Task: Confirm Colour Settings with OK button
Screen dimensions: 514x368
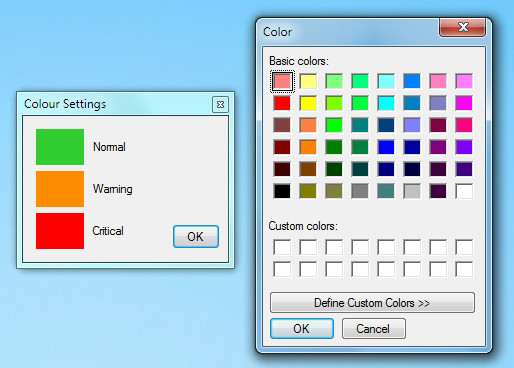Action: coord(196,237)
